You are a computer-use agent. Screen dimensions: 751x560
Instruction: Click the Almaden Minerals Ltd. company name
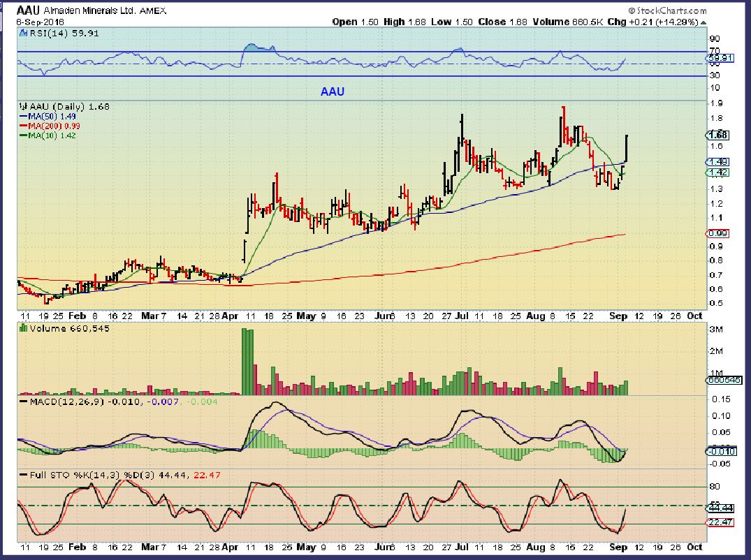pyautogui.click(x=90, y=10)
